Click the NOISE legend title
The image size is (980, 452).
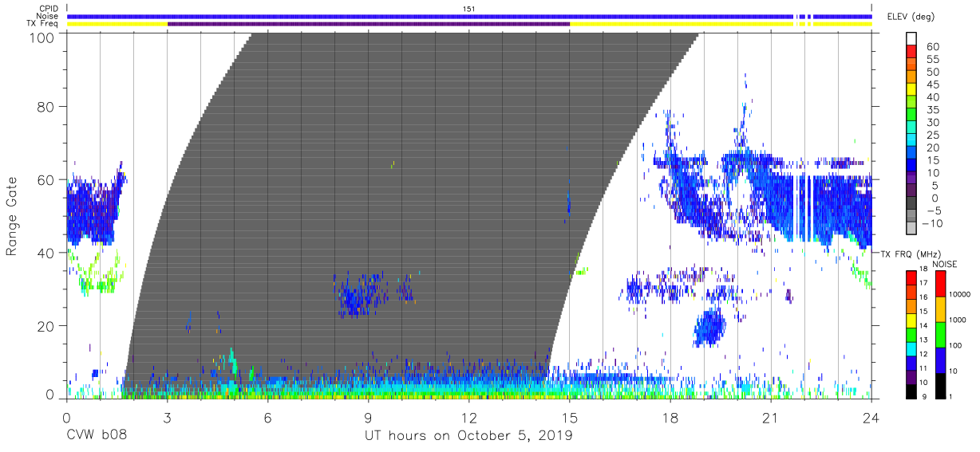tap(945, 264)
